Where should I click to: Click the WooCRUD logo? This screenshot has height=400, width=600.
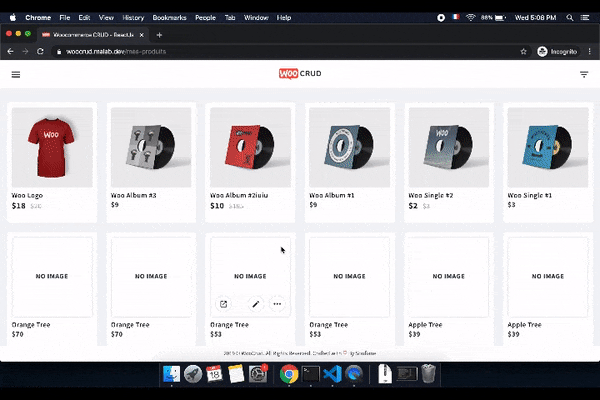pos(300,73)
